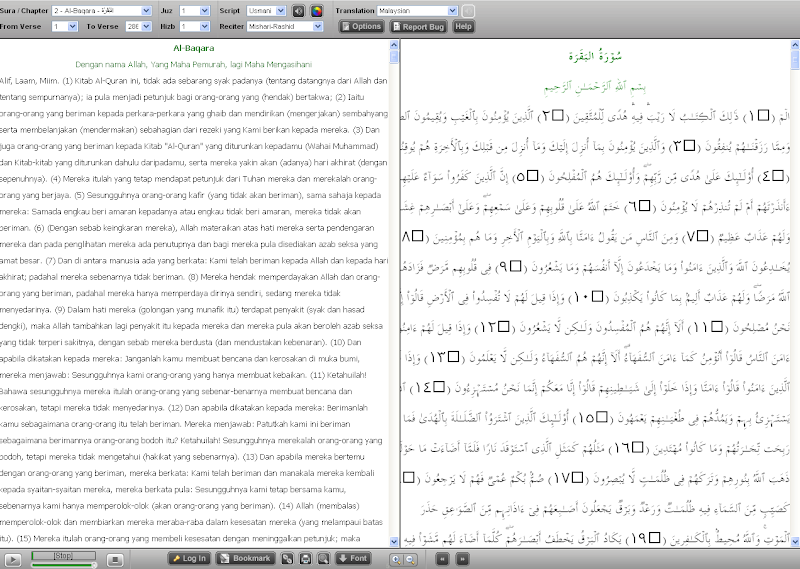
Task: Click down arrow of translation pane scrollbar
Action: pos(394,542)
